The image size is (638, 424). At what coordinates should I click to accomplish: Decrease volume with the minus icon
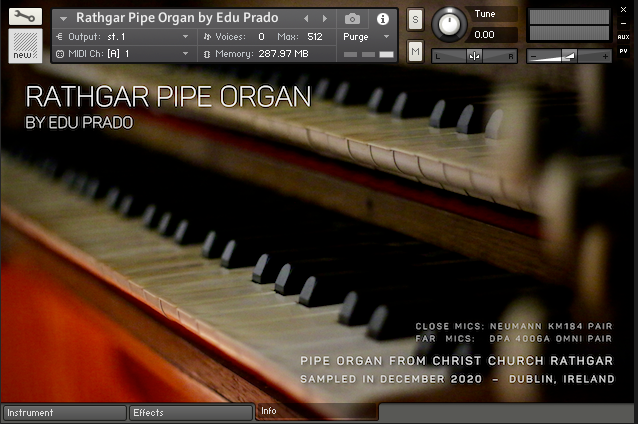coord(533,56)
